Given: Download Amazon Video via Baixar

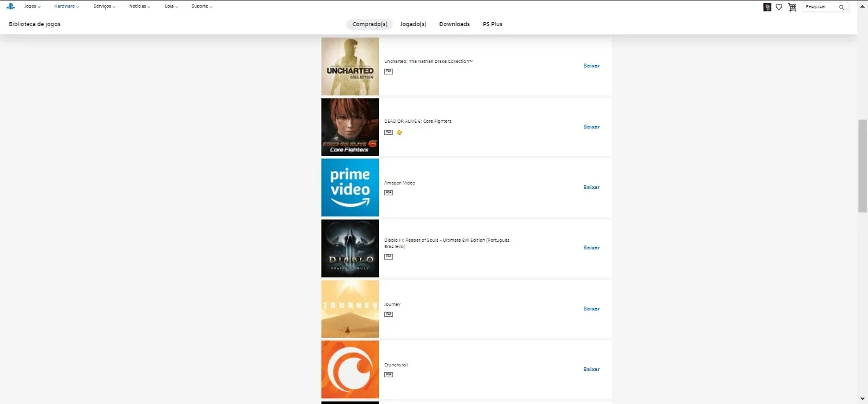Looking at the screenshot, I should click(591, 188).
